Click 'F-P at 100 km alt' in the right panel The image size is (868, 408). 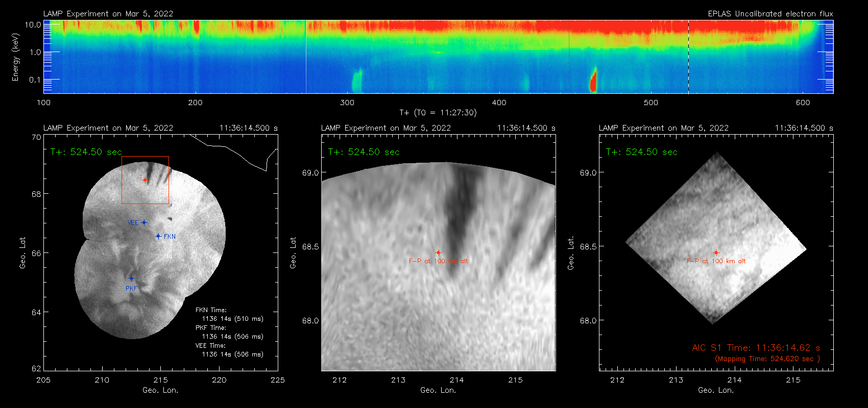[716, 261]
